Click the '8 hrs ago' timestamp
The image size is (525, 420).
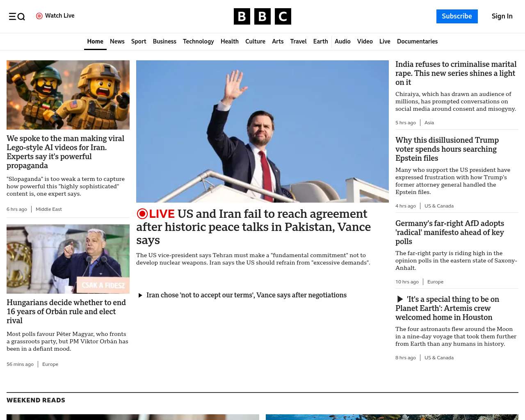tap(406, 358)
